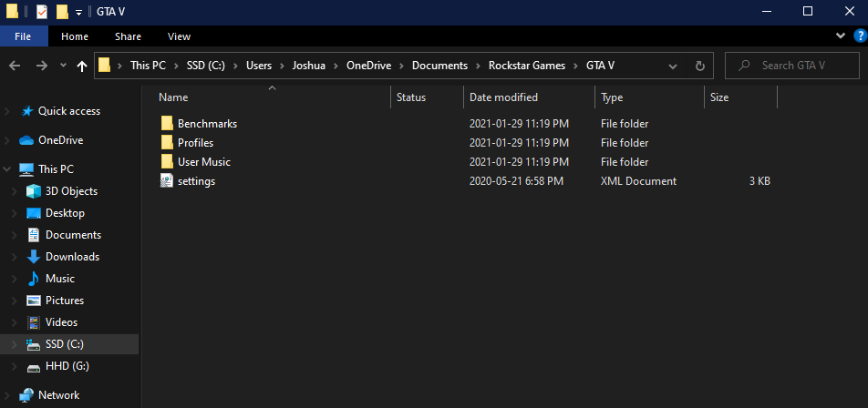Image resolution: width=868 pixels, height=408 pixels.
Task: Open Downloads in the navigation pane
Action: [72, 257]
